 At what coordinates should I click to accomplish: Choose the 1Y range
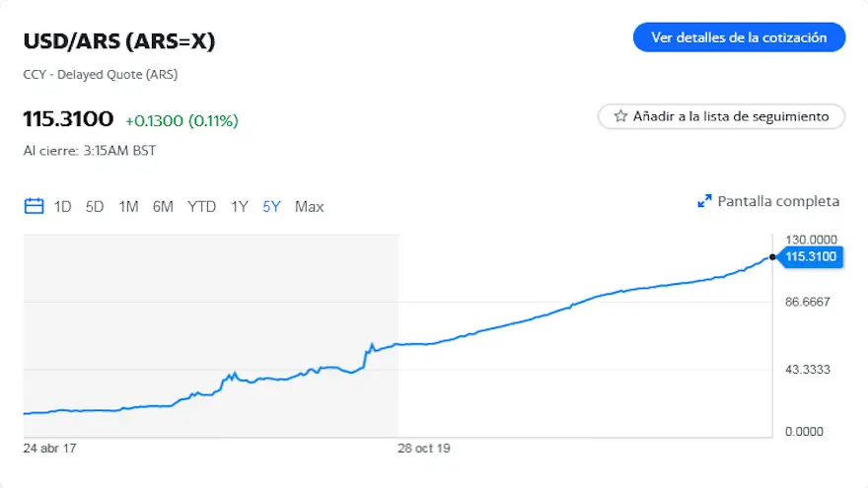pyautogui.click(x=239, y=206)
